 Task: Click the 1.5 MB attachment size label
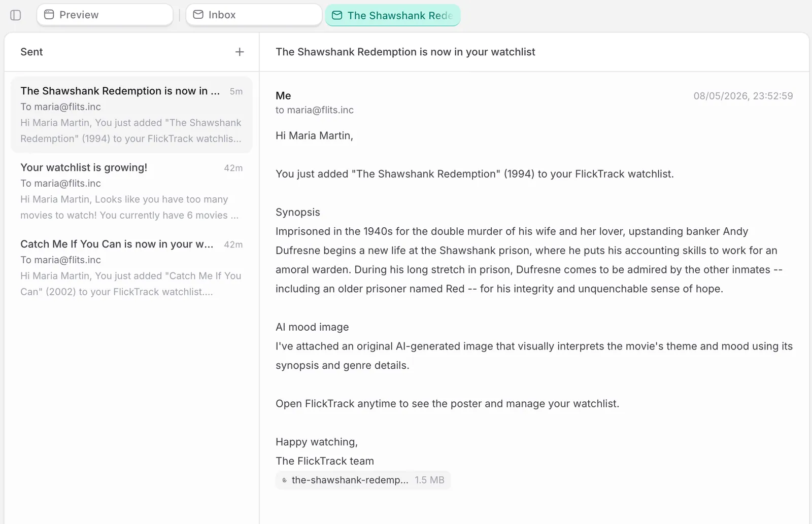(429, 480)
